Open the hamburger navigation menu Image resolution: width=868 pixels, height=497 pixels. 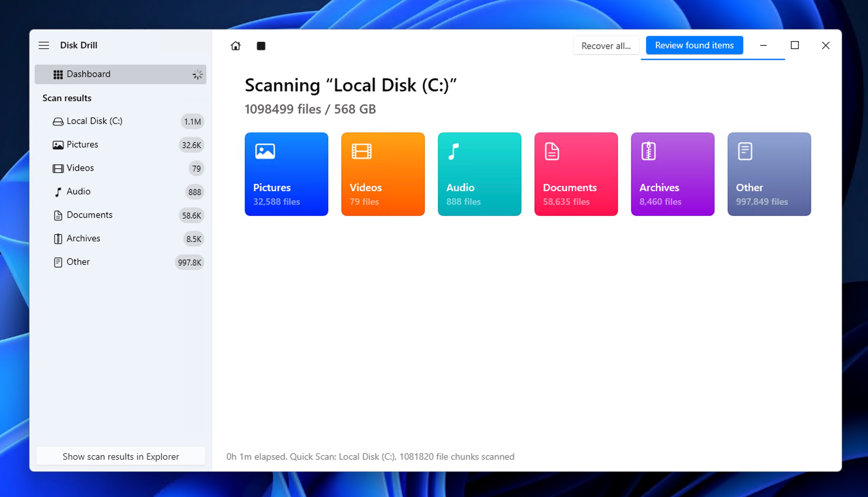tap(44, 45)
